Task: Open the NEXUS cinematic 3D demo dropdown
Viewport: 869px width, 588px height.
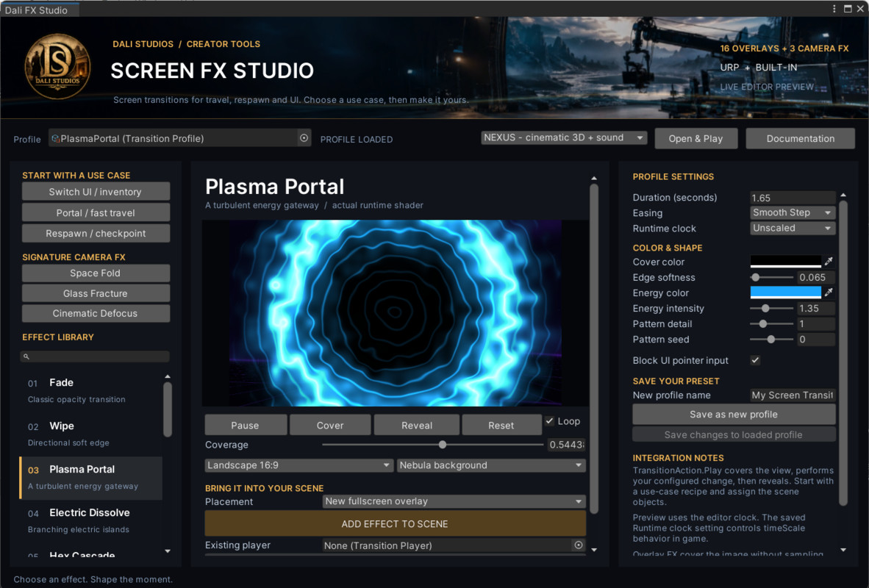Action: coord(564,137)
